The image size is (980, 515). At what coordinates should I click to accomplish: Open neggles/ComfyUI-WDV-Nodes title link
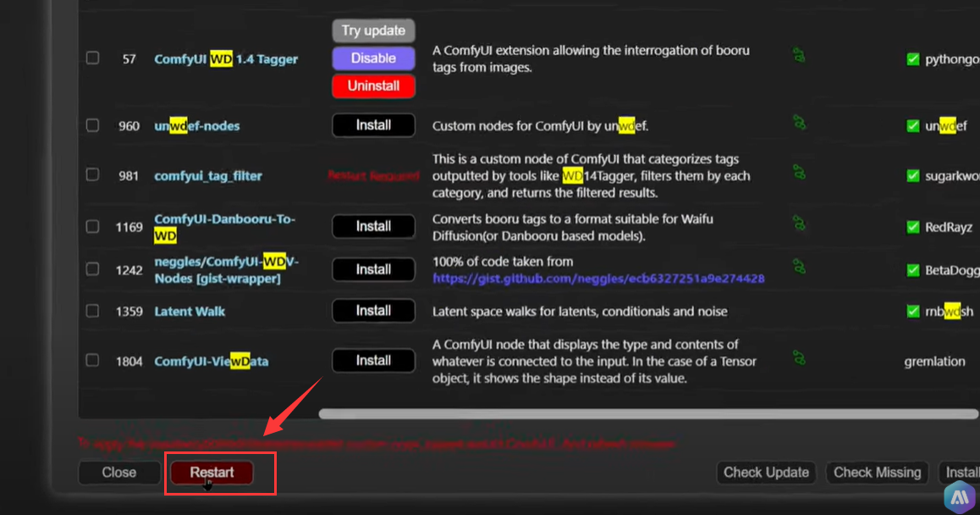(227, 269)
